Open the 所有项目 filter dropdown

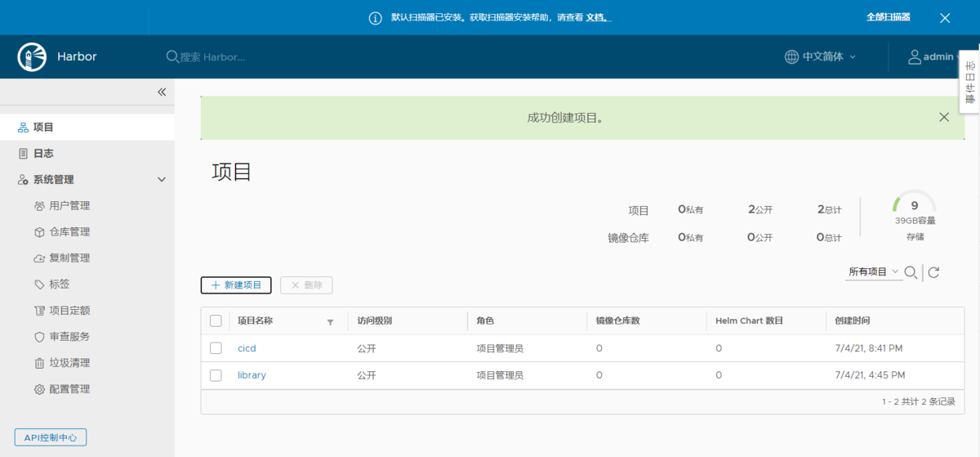tap(874, 271)
